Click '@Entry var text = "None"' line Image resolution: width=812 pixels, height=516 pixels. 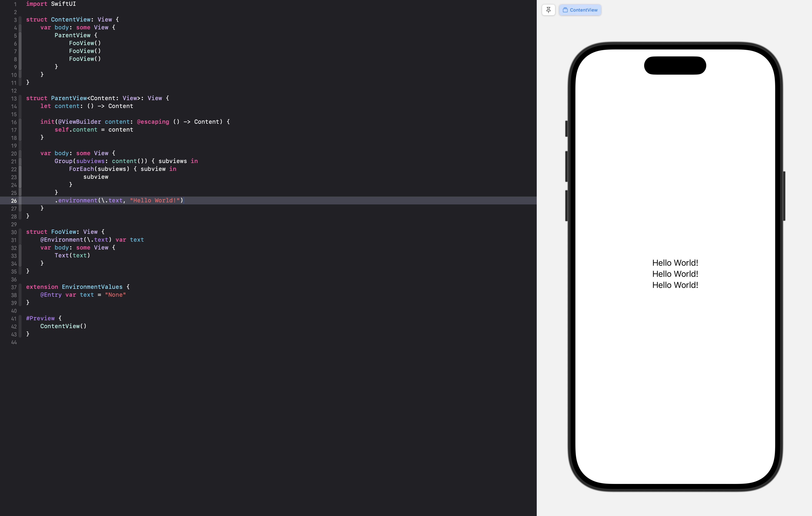pos(83,295)
